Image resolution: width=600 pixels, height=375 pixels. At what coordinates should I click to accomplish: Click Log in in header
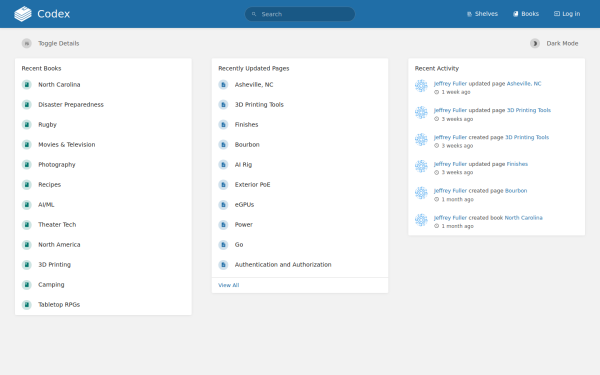point(567,14)
